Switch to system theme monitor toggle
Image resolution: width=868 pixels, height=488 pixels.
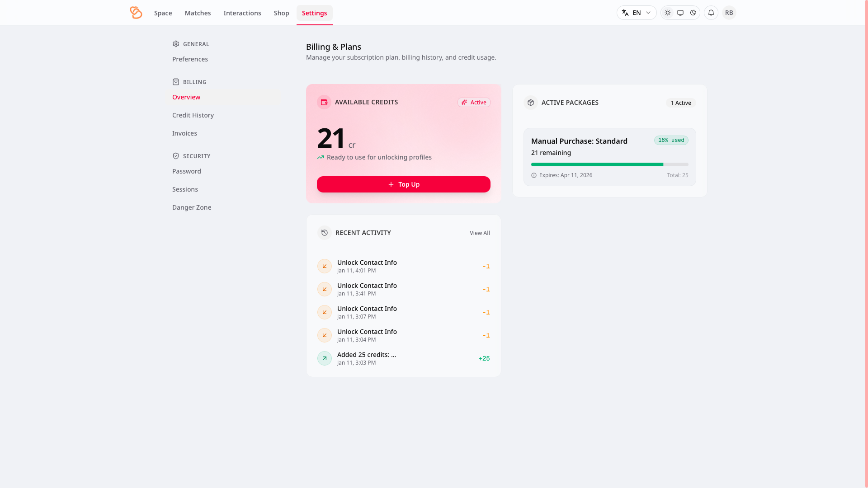click(680, 13)
